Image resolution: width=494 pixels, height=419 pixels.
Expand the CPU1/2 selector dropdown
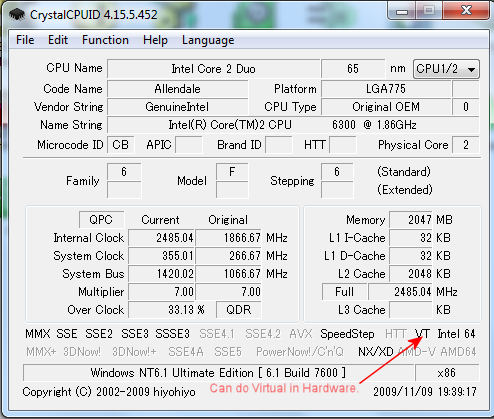tap(446, 69)
